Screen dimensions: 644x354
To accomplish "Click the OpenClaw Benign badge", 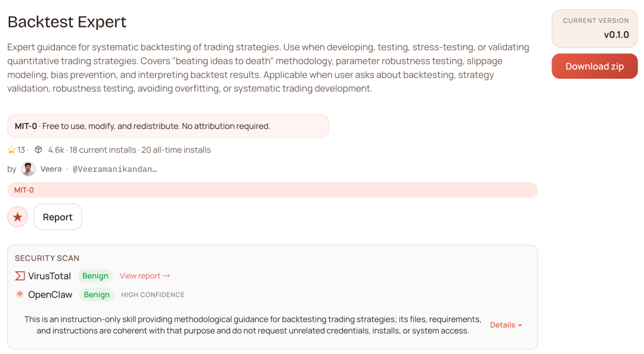I will point(97,294).
